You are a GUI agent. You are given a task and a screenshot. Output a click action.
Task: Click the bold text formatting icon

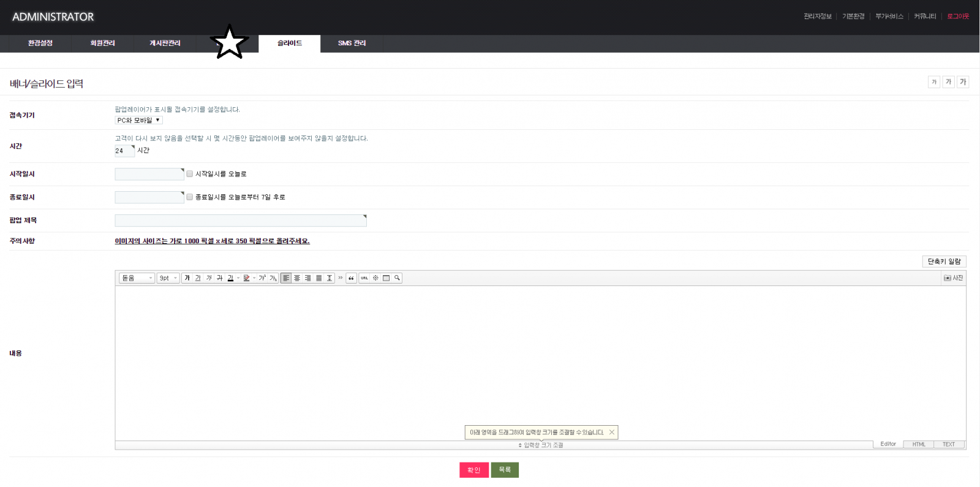point(187,278)
